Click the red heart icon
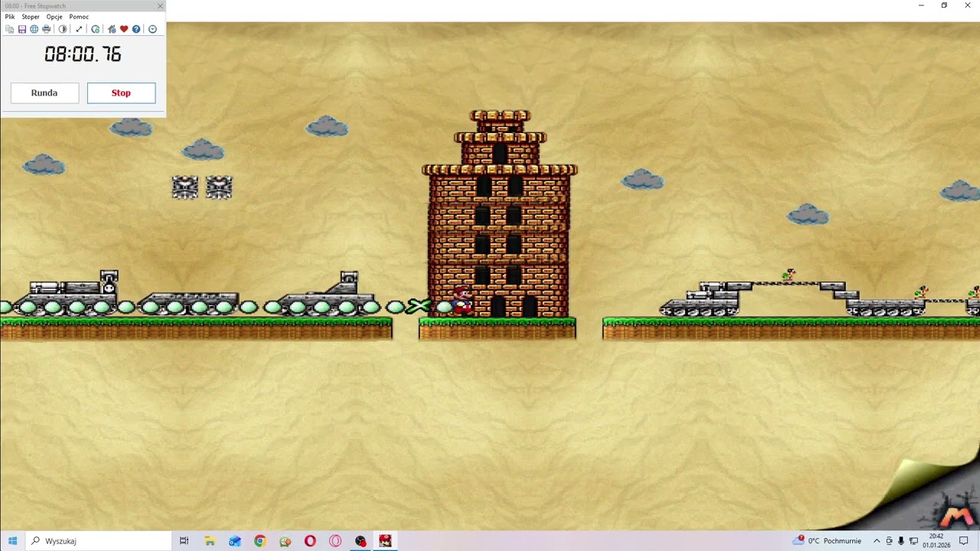 (x=124, y=29)
